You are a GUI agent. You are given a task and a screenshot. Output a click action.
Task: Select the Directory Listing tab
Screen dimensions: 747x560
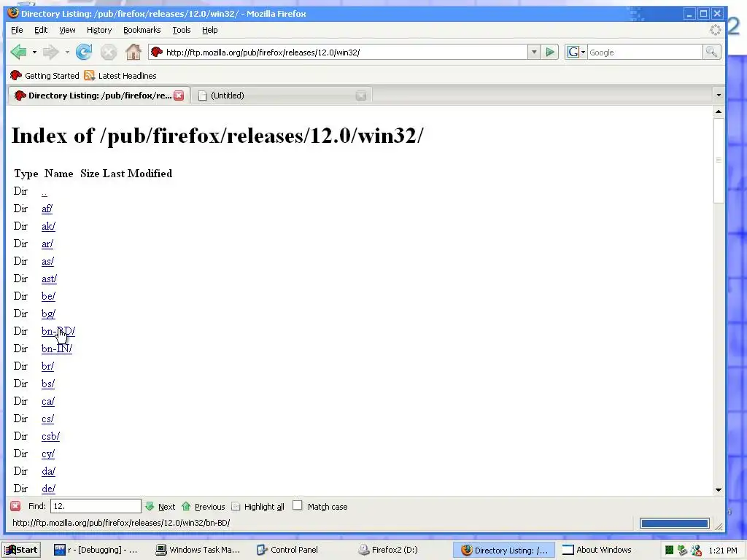click(x=98, y=96)
